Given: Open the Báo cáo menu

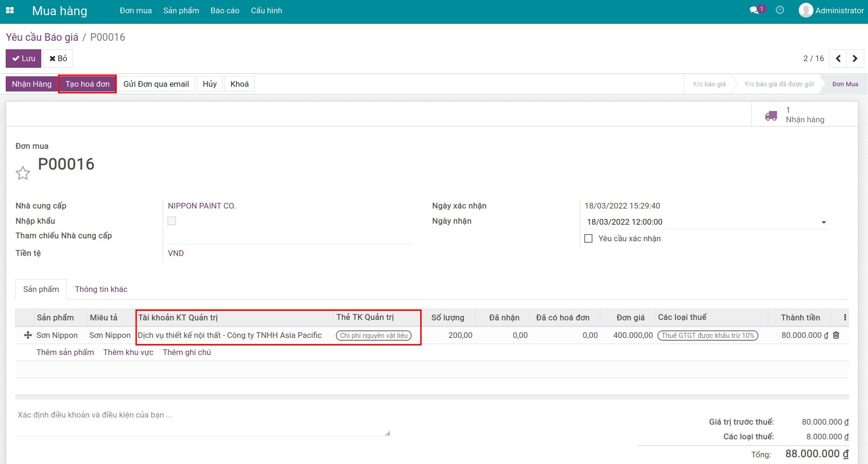Looking at the screenshot, I should click(225, 10).
